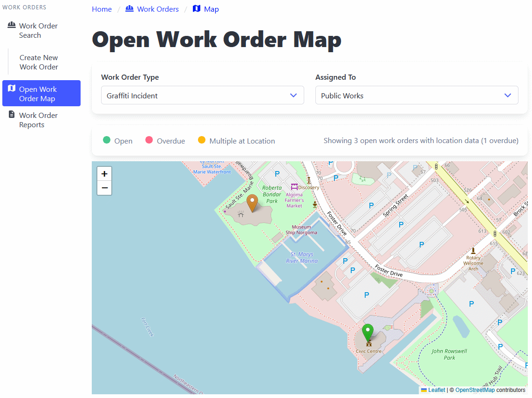Image resolution: width=532 pixels, height=398 pixels.
Task: Click the John Rowswell Park label
Action: pyautogui.click(x=449, y=355)
